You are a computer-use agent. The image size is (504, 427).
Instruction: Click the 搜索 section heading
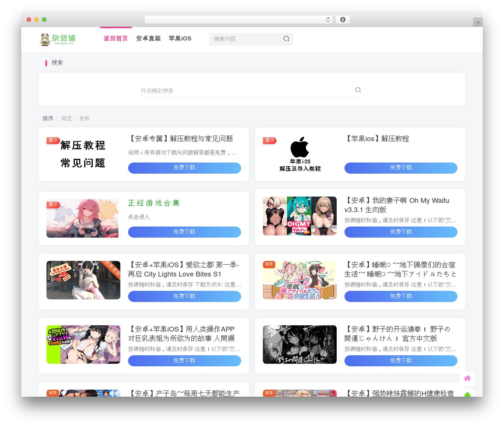(x=57, y=63)
